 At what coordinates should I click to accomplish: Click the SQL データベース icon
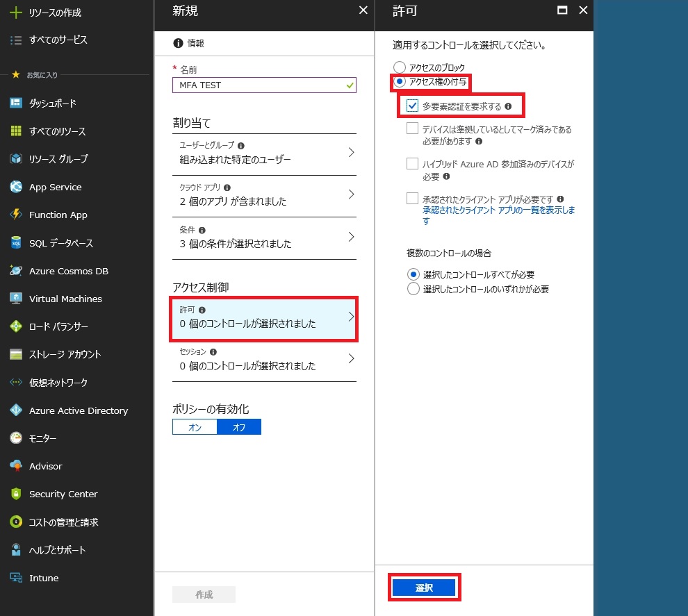pos(16,242)
